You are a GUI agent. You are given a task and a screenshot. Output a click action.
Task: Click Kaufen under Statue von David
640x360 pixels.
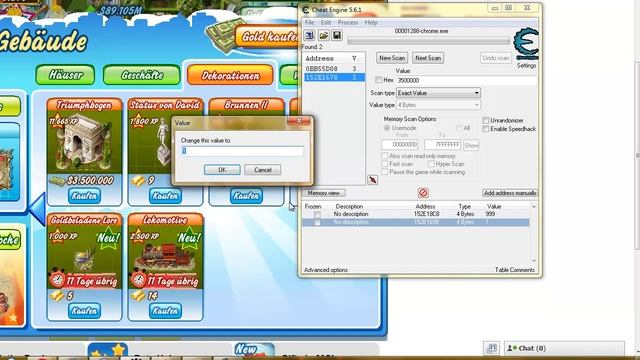tap(165, 196)
